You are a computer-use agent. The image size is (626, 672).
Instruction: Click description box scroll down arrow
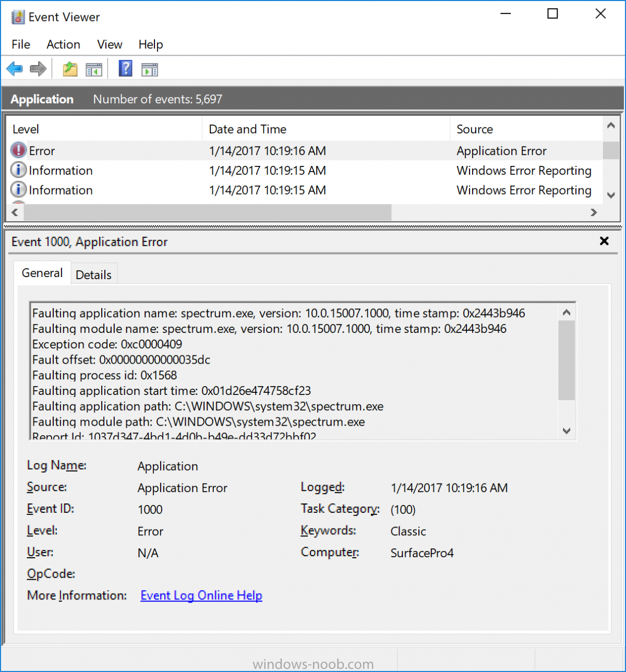[567, 431]
